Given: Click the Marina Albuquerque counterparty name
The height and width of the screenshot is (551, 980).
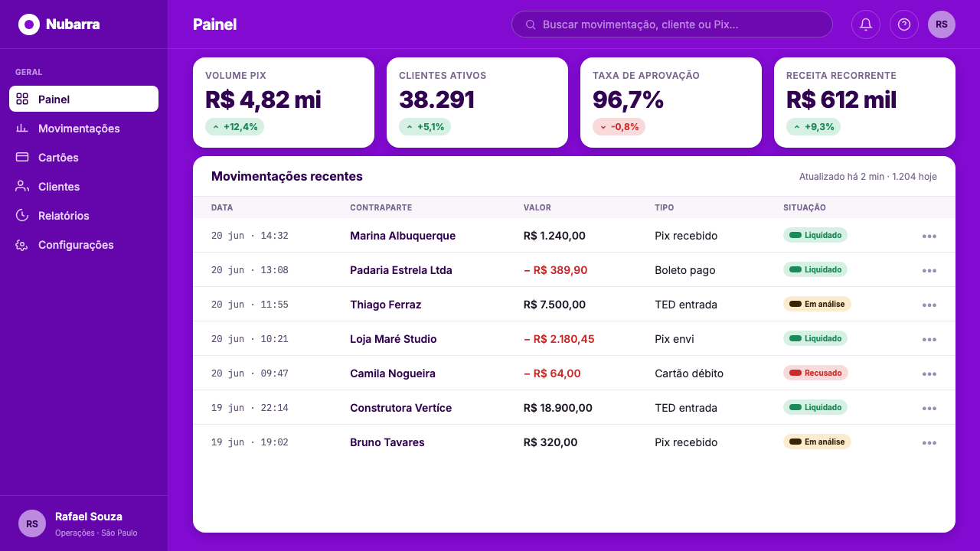Looking at the screenshot, I should pyautogui.click(x=403, y=236).
